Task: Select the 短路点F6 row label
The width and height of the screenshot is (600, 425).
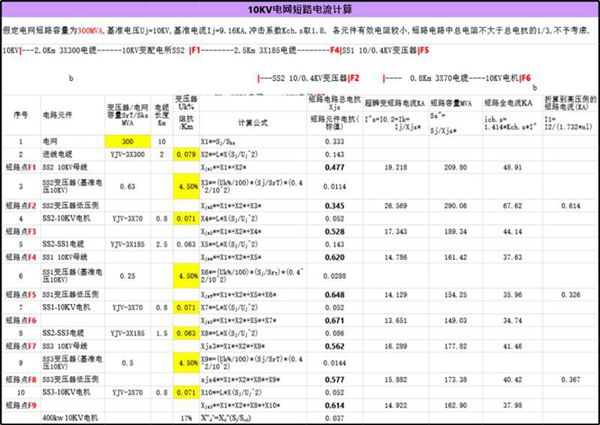Action: [21, 321]
